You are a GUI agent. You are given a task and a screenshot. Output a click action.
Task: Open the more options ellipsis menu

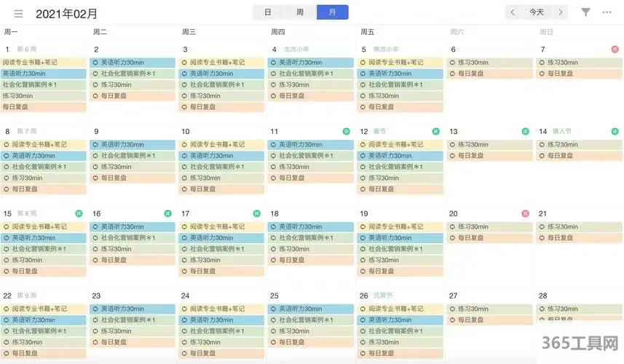coord(607,12)
